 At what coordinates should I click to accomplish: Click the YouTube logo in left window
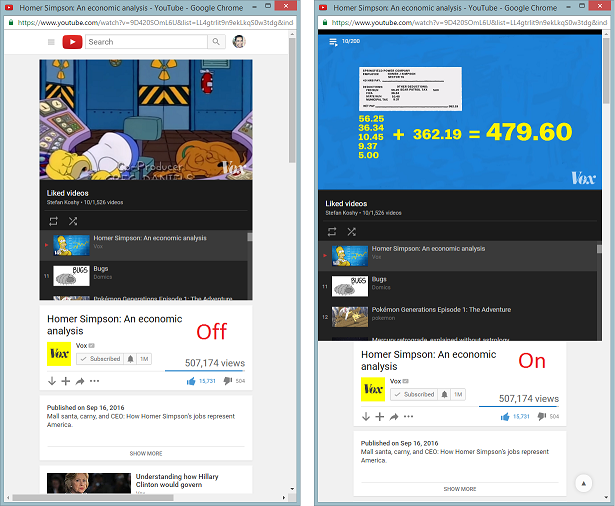pos(73,42)
